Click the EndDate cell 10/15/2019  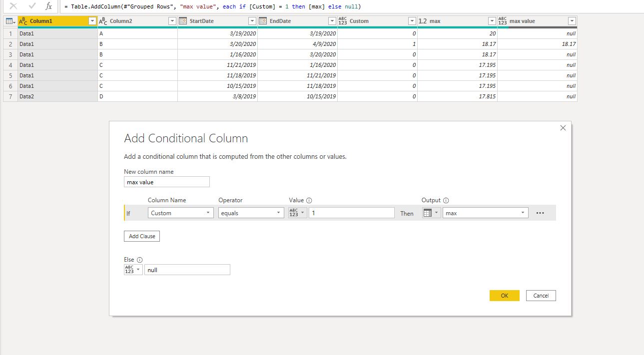click(x=297, y=96)
